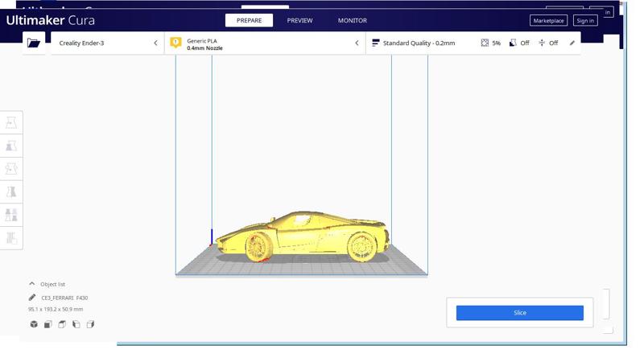The image size is (644, 362).
Task: Expand the Generic PLA material panel chevron
Action: point(357,43)
